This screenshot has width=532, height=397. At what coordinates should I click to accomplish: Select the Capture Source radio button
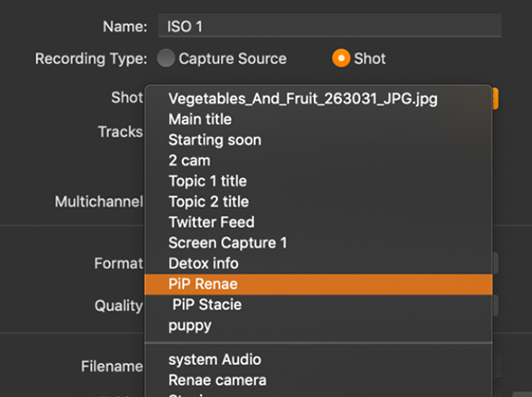click(166, 58)
